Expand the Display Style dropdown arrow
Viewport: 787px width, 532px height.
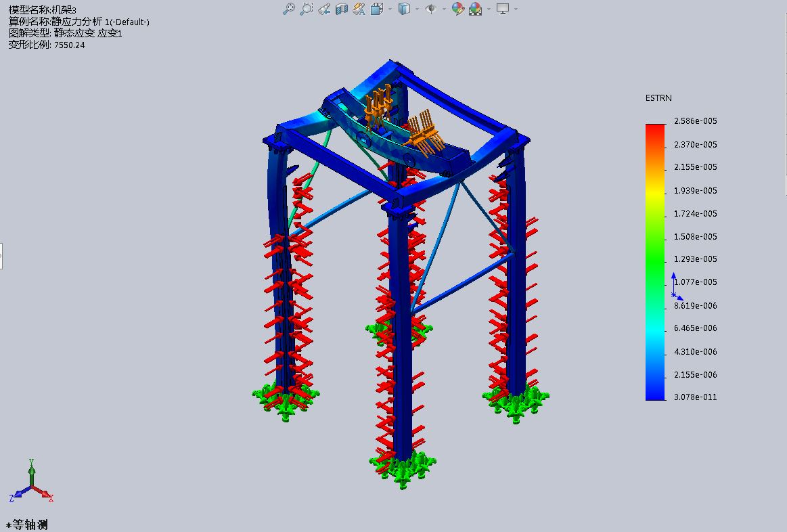tap(417, 9)
